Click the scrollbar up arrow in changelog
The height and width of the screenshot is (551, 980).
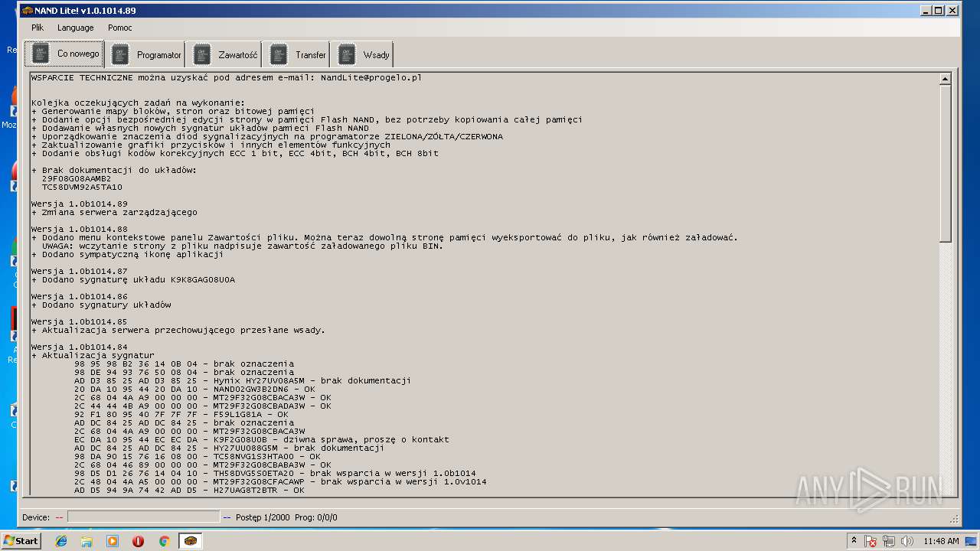945,79
